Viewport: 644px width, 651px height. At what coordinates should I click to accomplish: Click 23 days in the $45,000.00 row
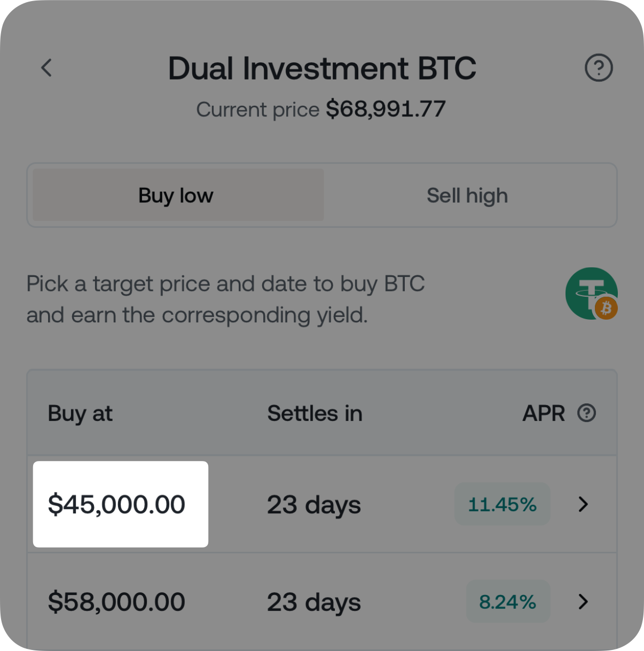tap(314, 505)
